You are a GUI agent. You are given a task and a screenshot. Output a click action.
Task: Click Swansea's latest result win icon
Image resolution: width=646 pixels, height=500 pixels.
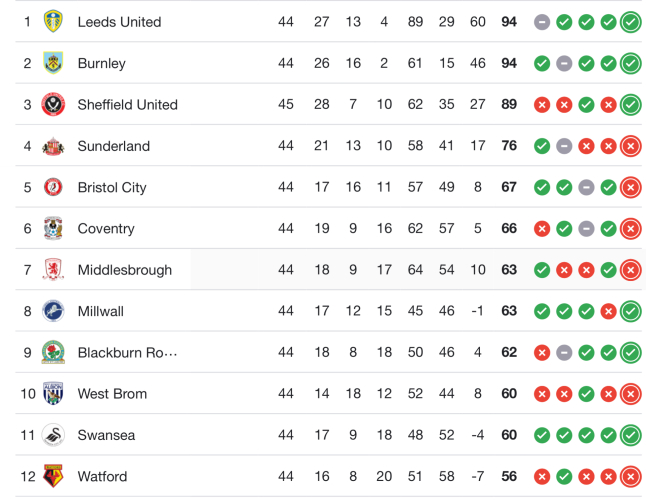tap(630, 435)
